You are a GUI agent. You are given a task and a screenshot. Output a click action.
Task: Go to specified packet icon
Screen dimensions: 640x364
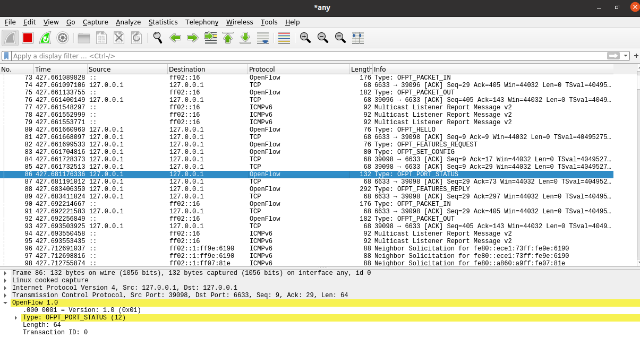pos(210,38)
